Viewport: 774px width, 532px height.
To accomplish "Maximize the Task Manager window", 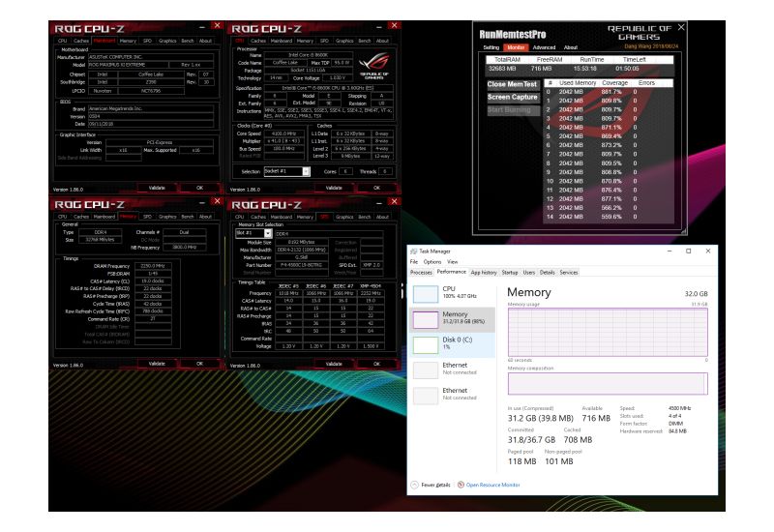I will point(689,251).
